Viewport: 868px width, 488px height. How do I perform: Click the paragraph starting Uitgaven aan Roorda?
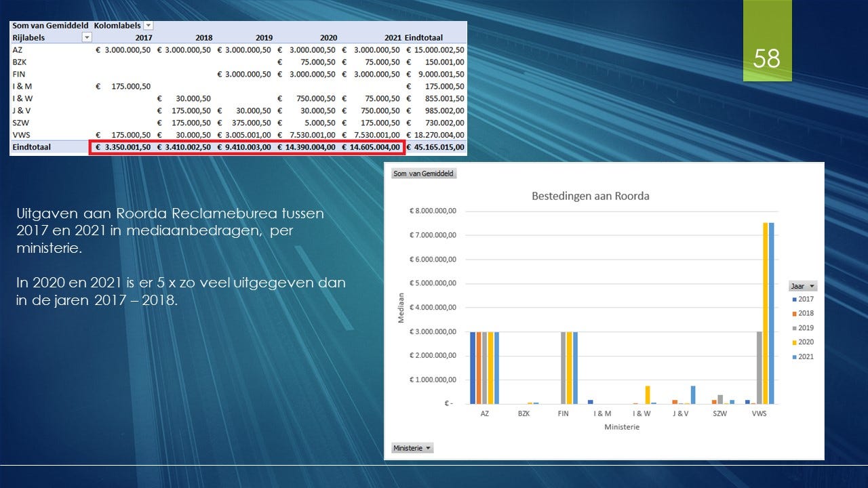click(x=170, y=231)
